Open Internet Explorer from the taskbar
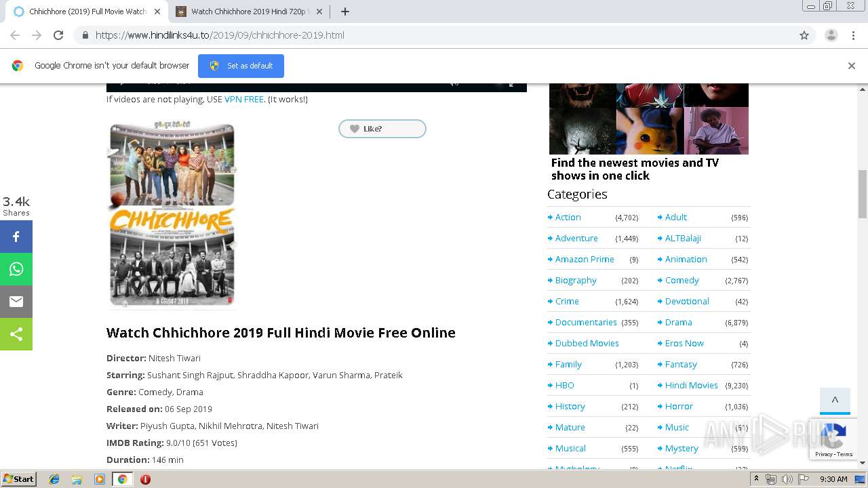The width and height of the screenshot is (868, 488). point(54,479)
